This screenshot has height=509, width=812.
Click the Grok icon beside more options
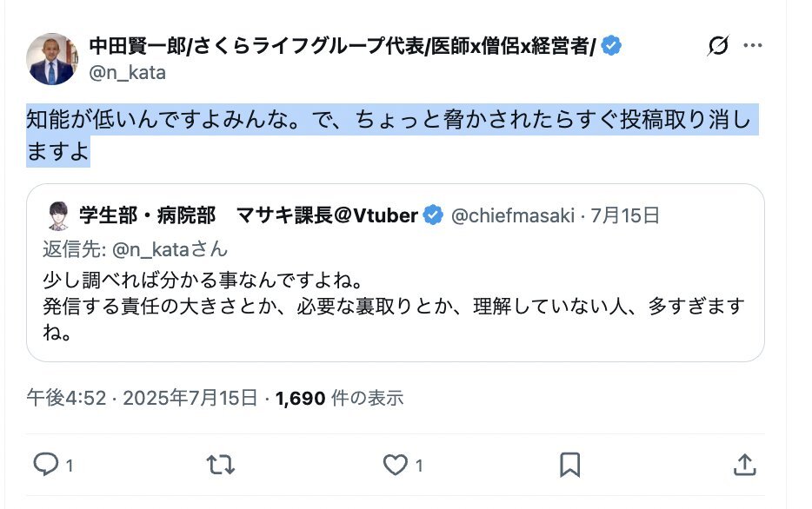coord(718,46)
